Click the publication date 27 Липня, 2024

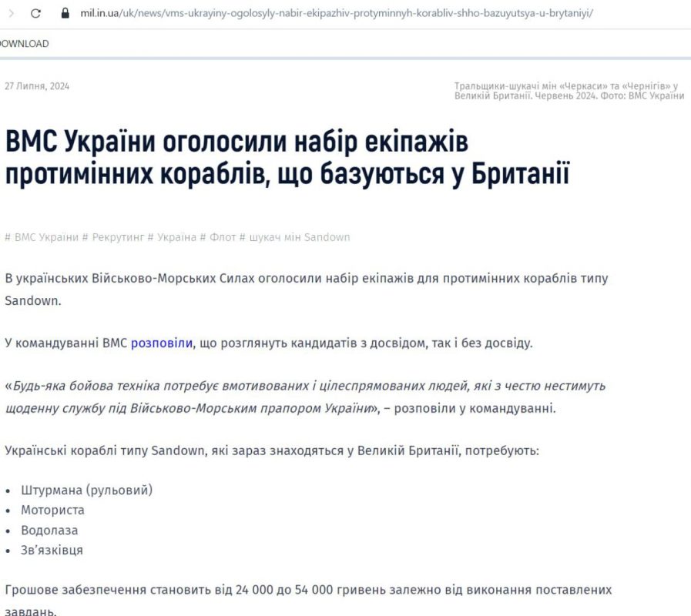37,86
